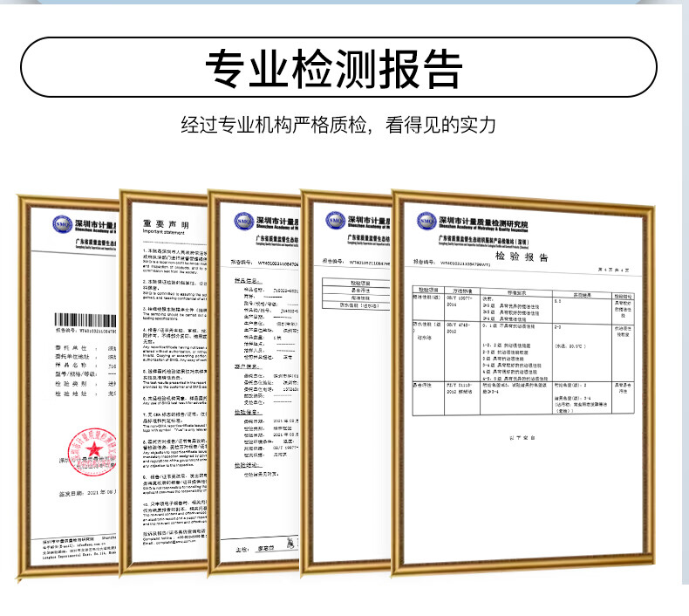
Task: Click the red official stamp seal
Action: [86, 452]
